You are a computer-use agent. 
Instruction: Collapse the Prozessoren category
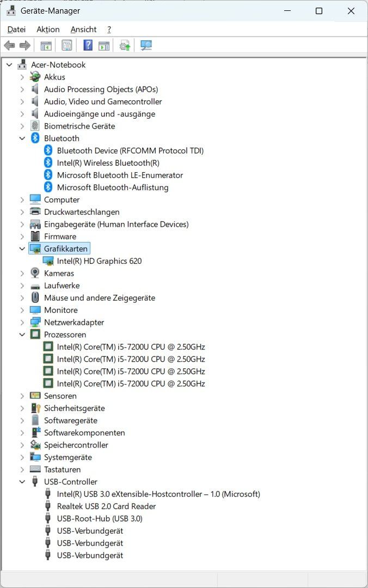click(x=22, y=335)
